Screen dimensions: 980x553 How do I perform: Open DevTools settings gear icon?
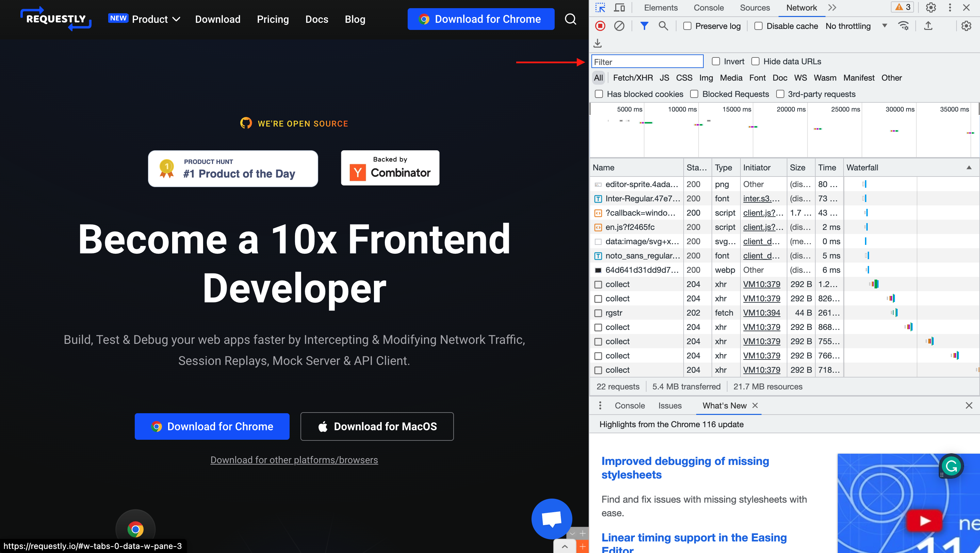(931, 7)
